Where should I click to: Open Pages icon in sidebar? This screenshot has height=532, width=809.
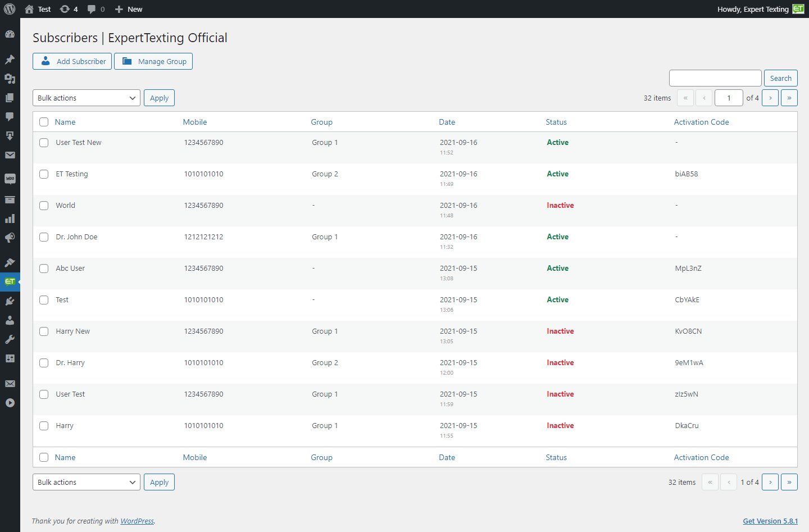[10, 98]
